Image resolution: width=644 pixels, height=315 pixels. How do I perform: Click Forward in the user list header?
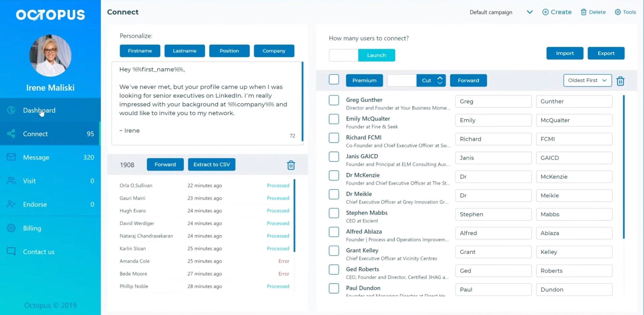click(469, 80)
